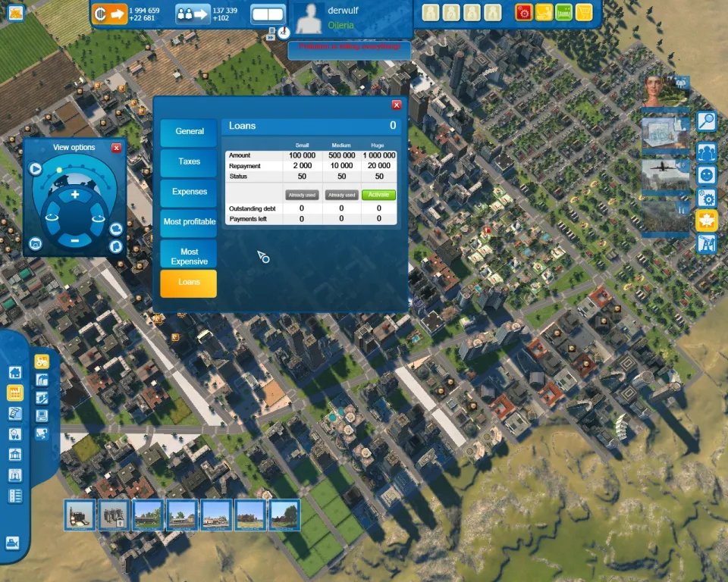The width and height of the screenshot is (728, 582).
Task: Switch to the Expenses tab
Action: pos(189,192)
